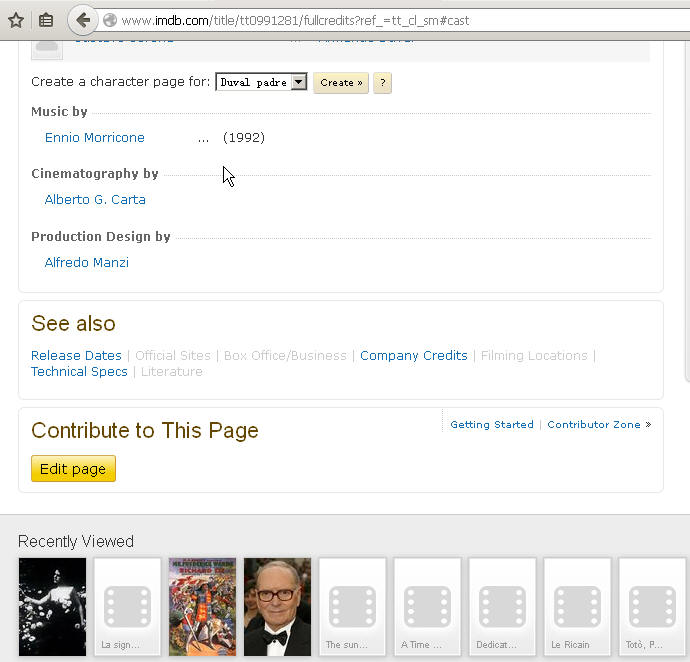Click the greyed Filming Locations text
Screen dimensions: 690x662
[x=534, y=355]
